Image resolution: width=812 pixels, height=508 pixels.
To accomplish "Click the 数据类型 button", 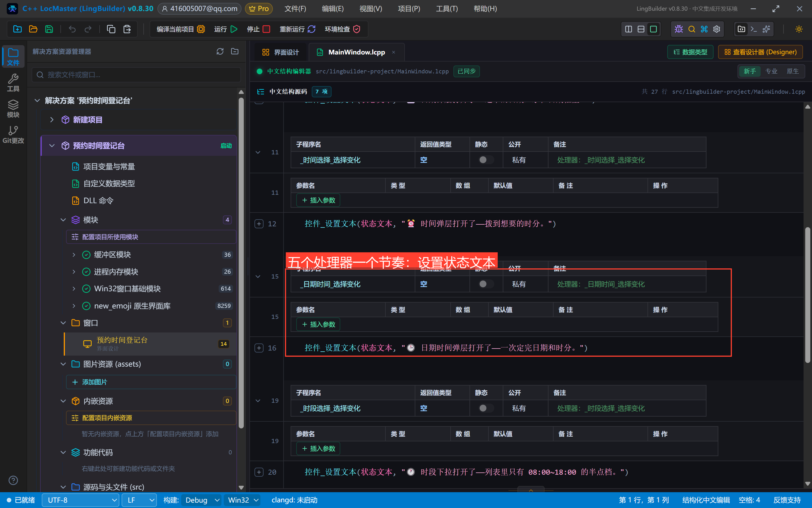I will [690, 52].
